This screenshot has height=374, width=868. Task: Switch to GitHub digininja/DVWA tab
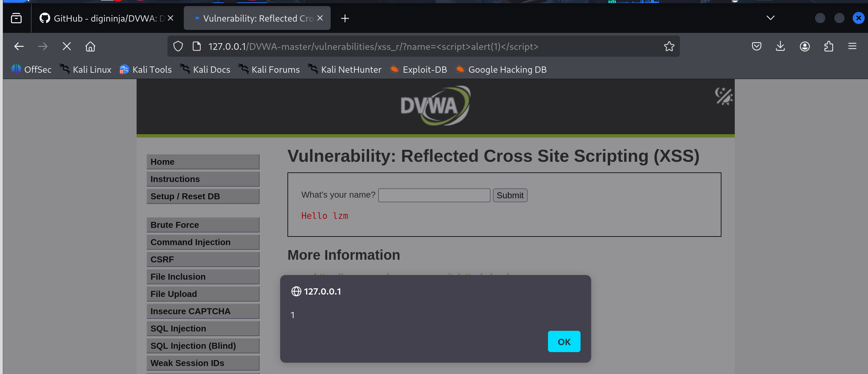tap(104, 18)
